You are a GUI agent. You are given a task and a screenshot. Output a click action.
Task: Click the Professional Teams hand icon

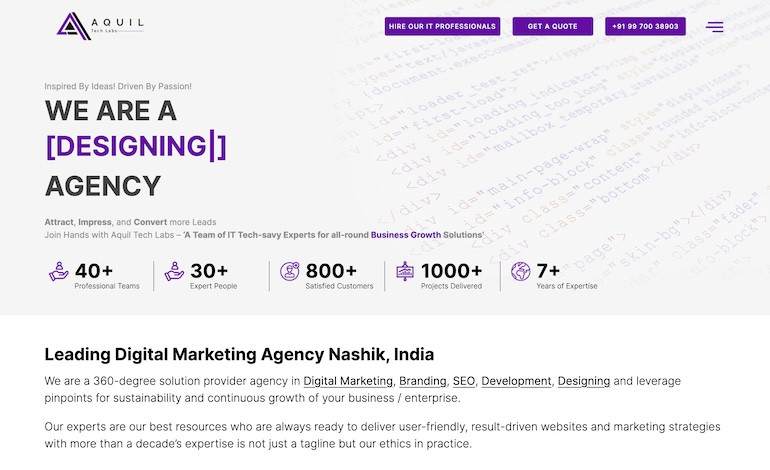(x=59, y=271)
